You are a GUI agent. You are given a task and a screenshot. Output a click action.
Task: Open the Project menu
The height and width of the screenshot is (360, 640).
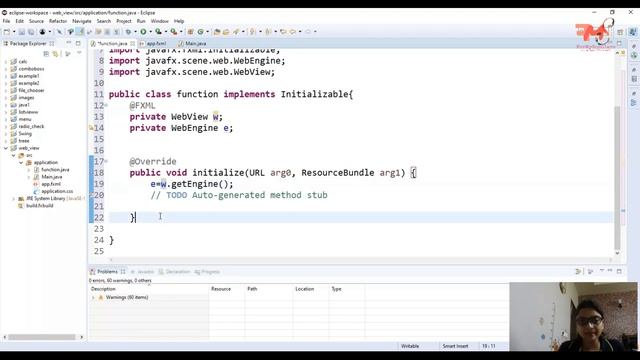(124, 21)
